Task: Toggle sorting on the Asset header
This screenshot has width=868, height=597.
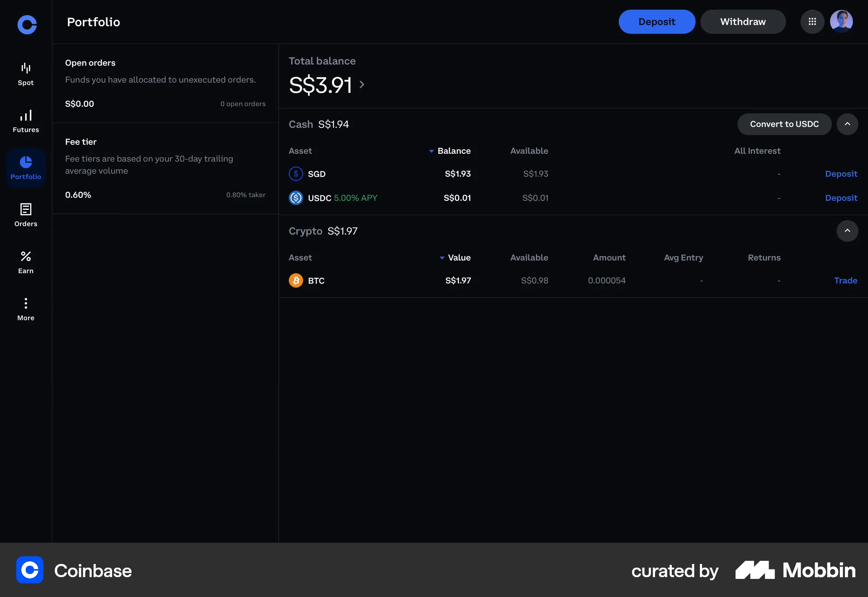Action: click(x=300, y=151)
